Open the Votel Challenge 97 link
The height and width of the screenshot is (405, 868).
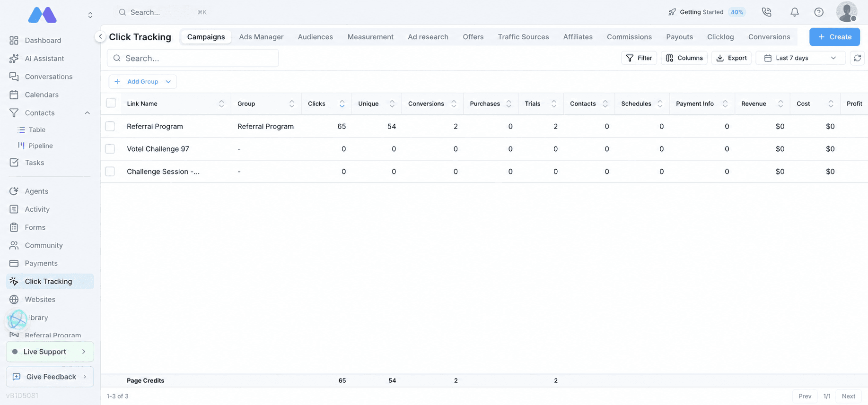[x=158, y=149]
